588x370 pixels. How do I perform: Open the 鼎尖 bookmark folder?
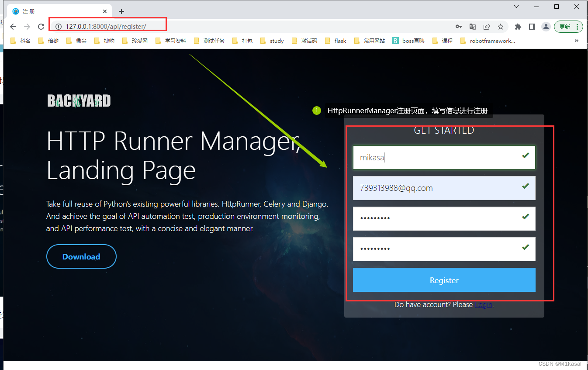pyautogui.click(x=76, y=41)
